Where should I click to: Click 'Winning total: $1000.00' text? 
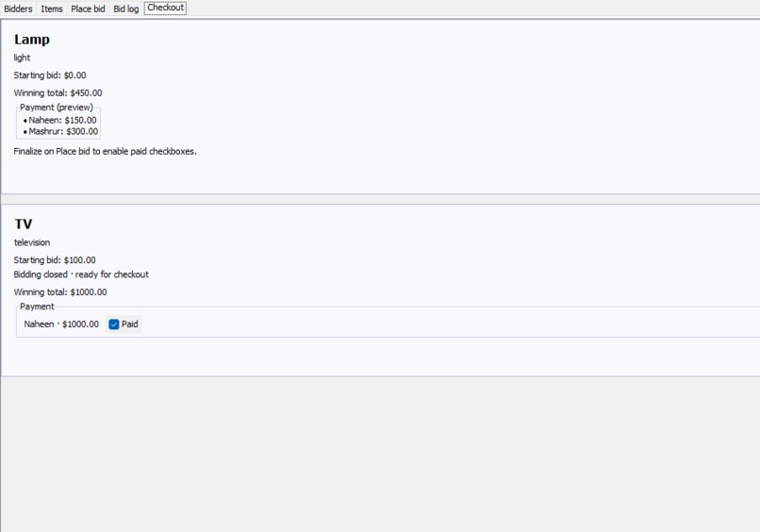pyautogui.click(x=60, y=292)
